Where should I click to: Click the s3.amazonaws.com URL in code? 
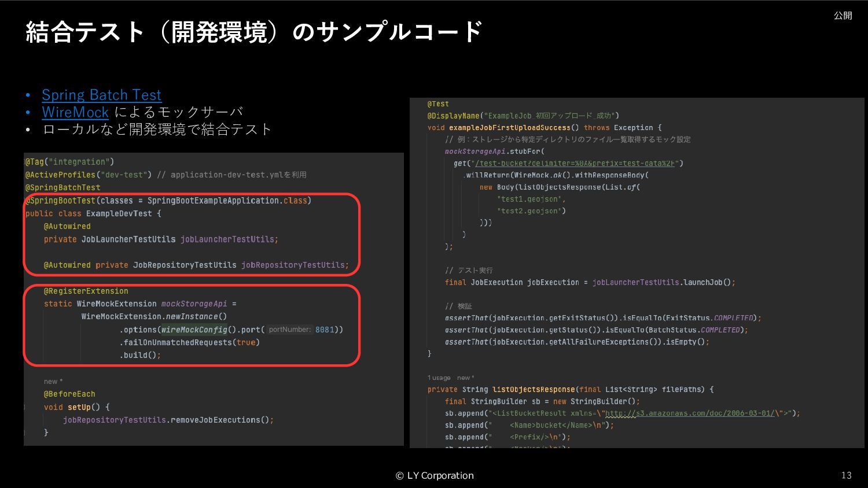pos(690,413)
